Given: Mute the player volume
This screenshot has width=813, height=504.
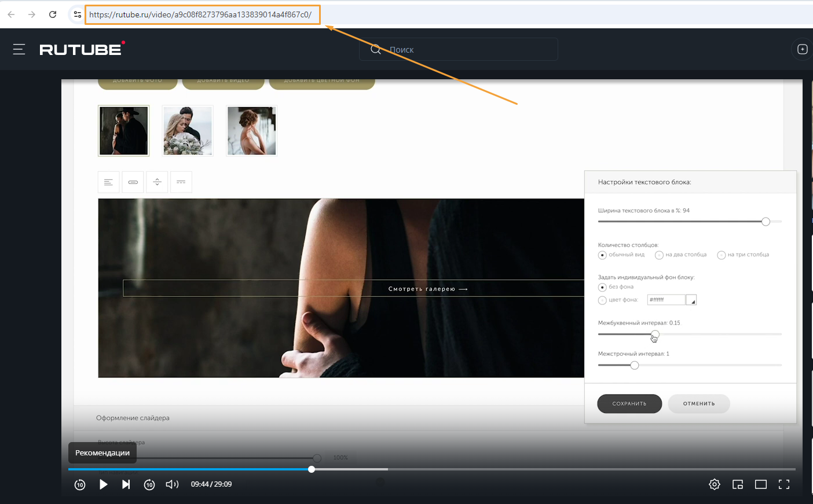Looking at the screenshot, I should coord(172,484).
